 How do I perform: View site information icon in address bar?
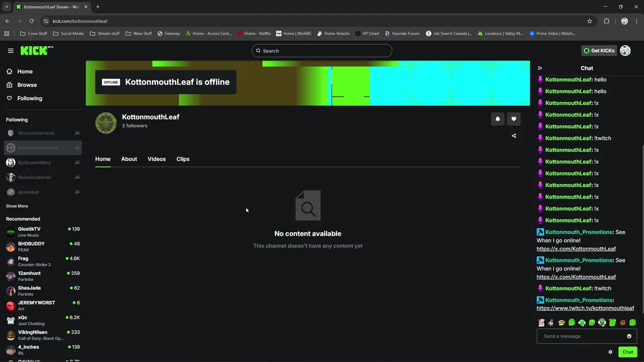click(46, 21)
